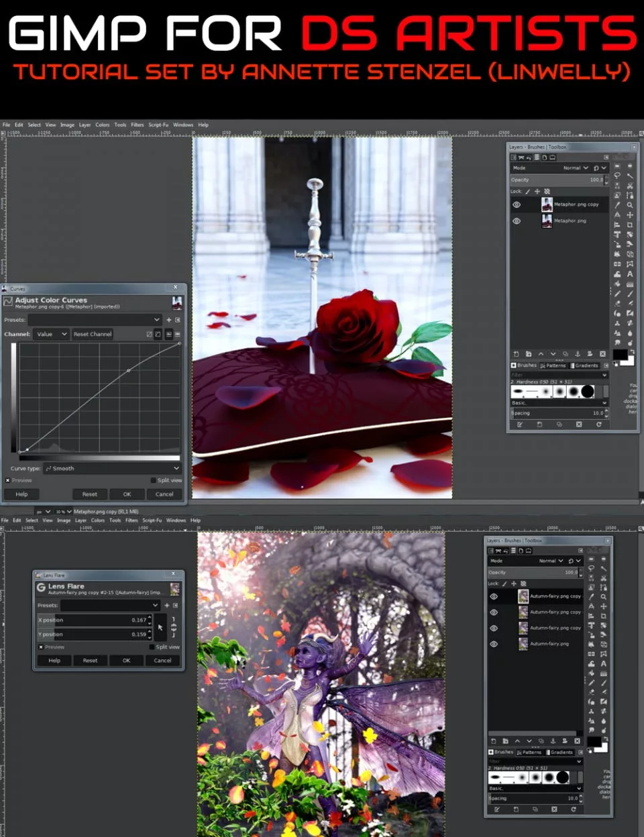Switch to Patterns tab in the upper dock

pos(553,366)
